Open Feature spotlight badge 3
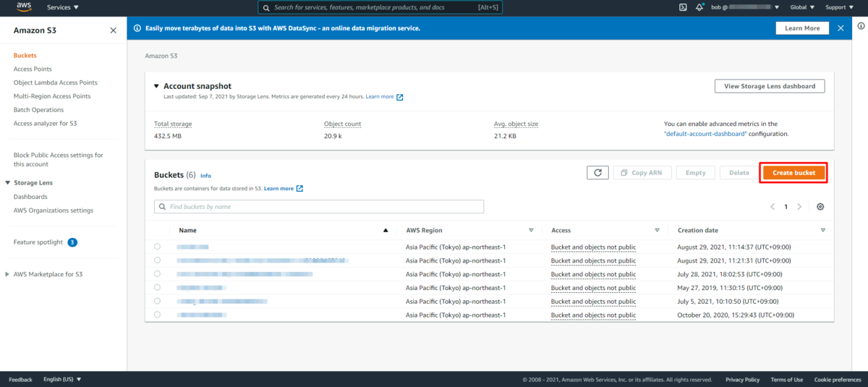 coord(72,242)
